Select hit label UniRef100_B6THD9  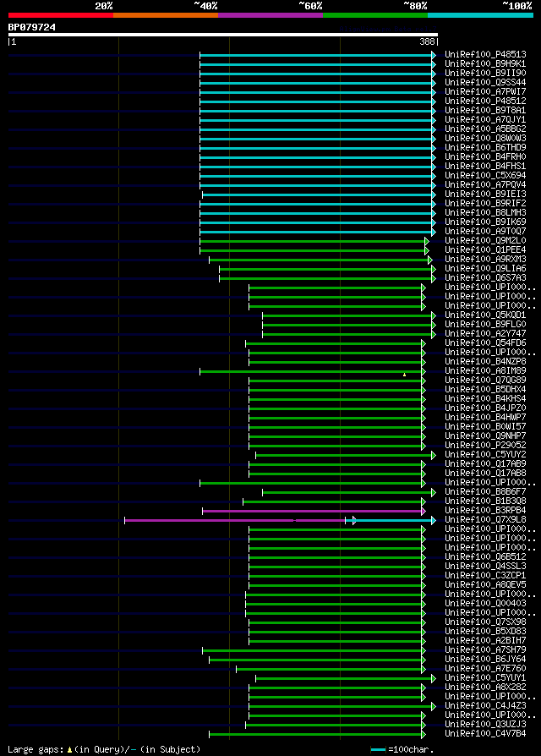[x=485, y=147]
